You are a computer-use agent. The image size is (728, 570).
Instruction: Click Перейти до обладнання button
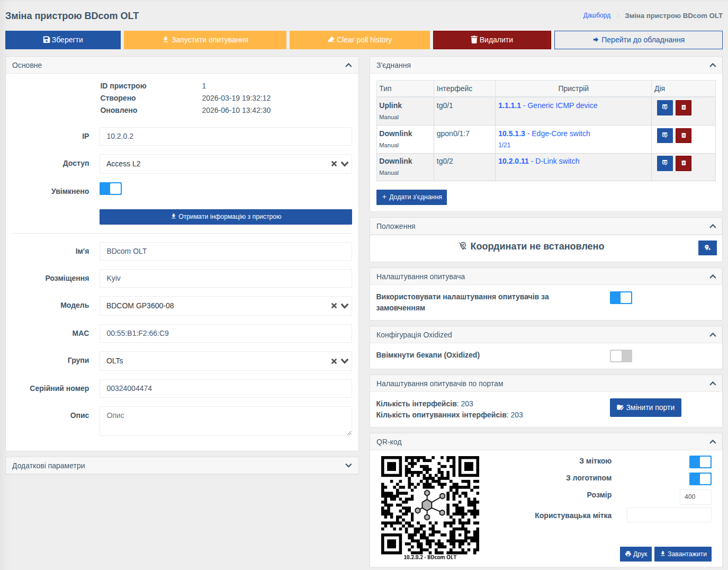click(639, 40)
